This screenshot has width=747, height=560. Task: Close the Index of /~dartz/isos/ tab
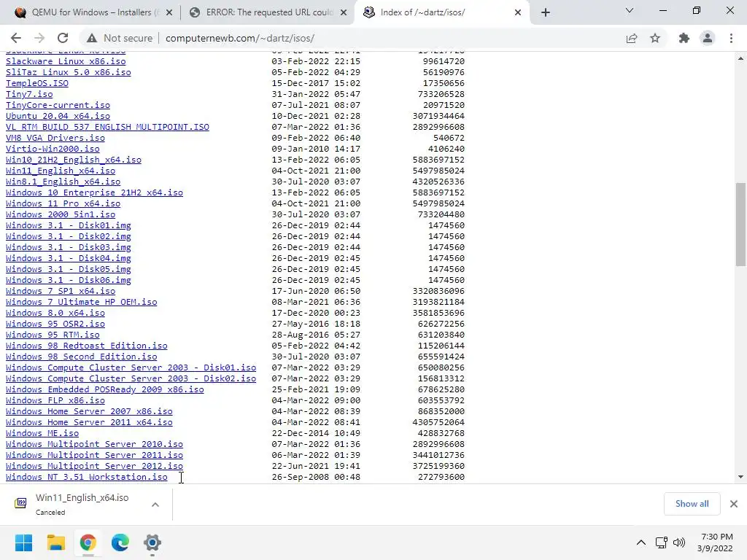click(x=518, y=13)
